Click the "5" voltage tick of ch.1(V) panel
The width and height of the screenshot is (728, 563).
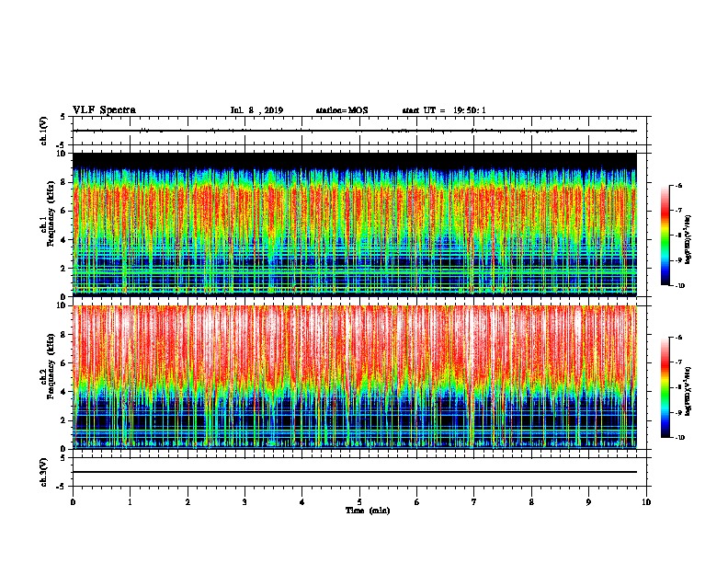click(63, 117)
